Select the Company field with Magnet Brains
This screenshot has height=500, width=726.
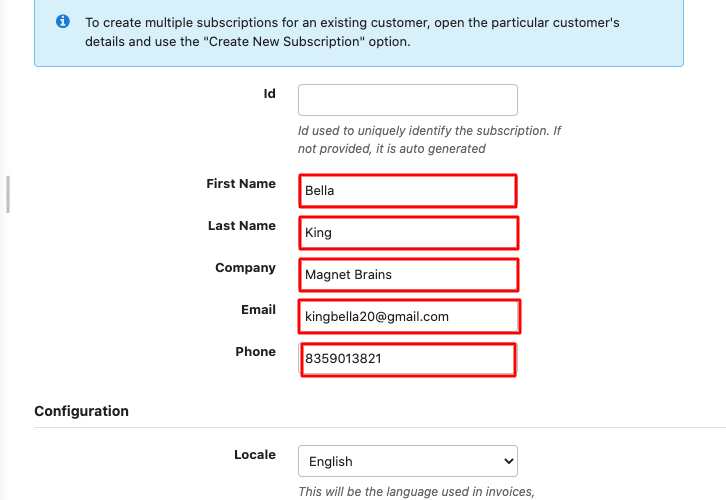click(408, 275)
